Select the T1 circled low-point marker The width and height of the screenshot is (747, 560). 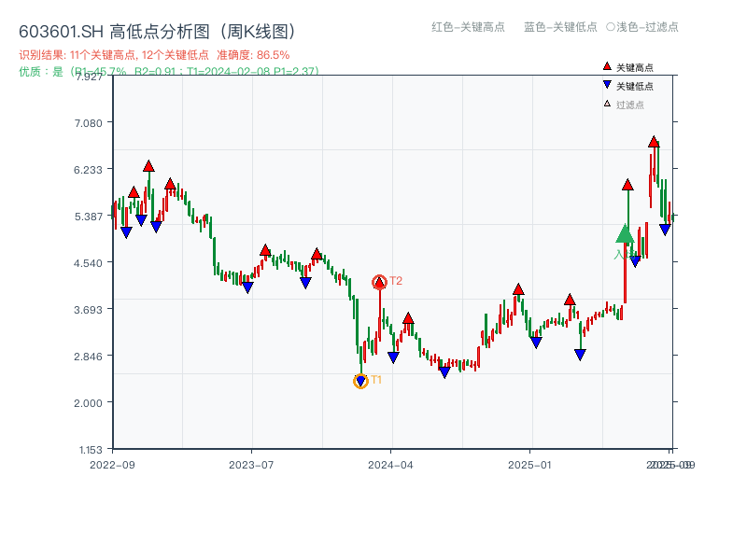(x=360, y=380)
